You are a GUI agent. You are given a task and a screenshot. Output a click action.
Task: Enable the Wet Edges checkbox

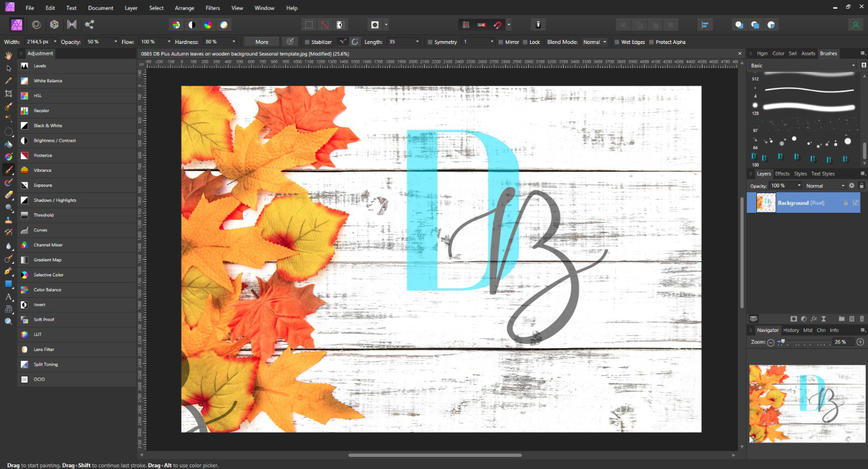point(617,42)
